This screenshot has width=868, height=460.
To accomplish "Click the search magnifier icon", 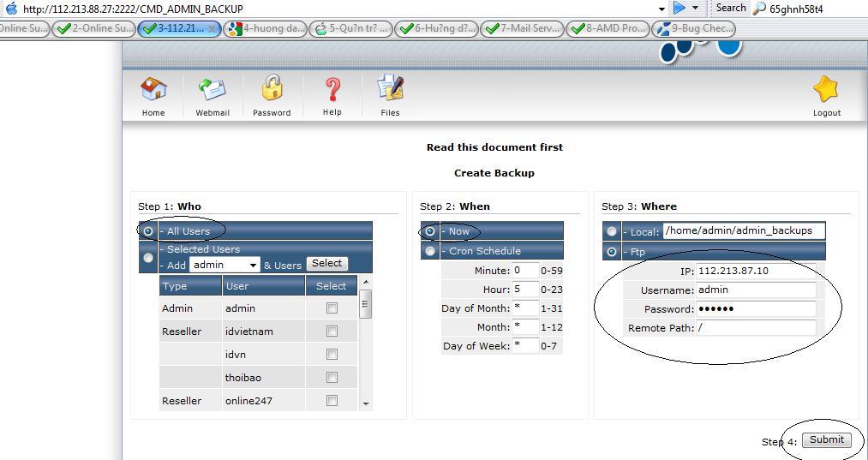I will point(759,9).
